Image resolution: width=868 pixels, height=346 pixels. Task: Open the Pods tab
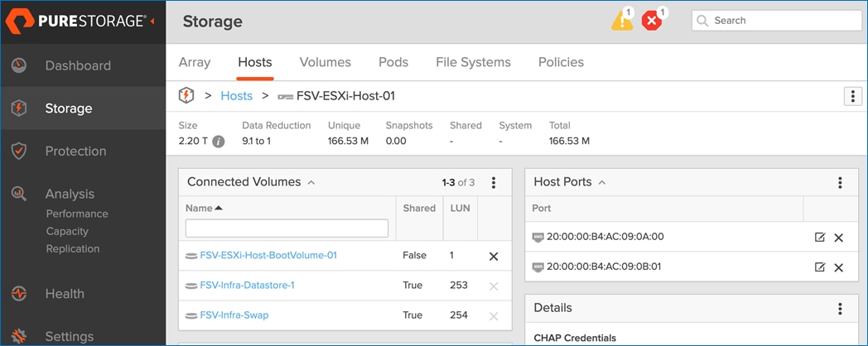[393, 62]
